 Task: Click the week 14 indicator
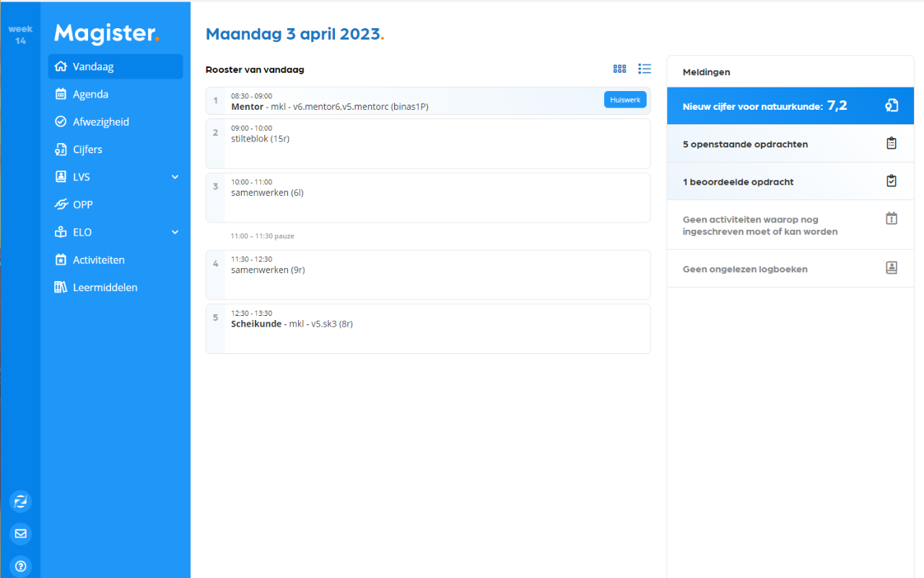(20, 35)
